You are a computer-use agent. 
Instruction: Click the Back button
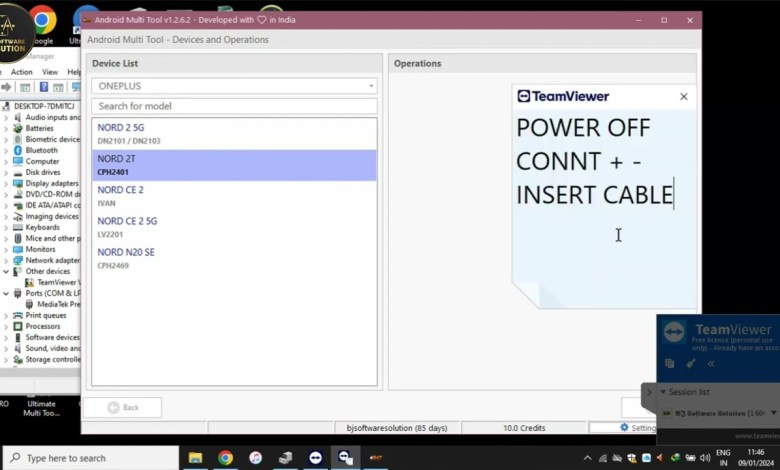click(122, 407)
